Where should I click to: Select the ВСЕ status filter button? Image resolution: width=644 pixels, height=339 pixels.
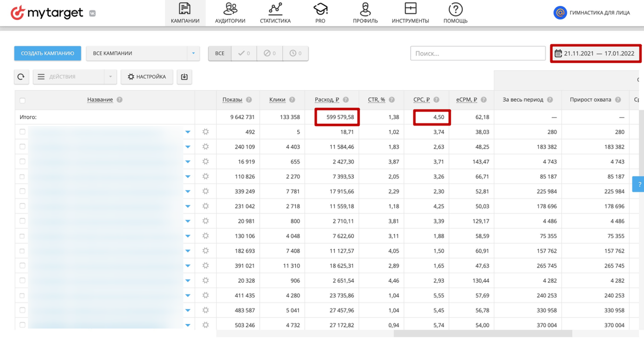[220, 53]
